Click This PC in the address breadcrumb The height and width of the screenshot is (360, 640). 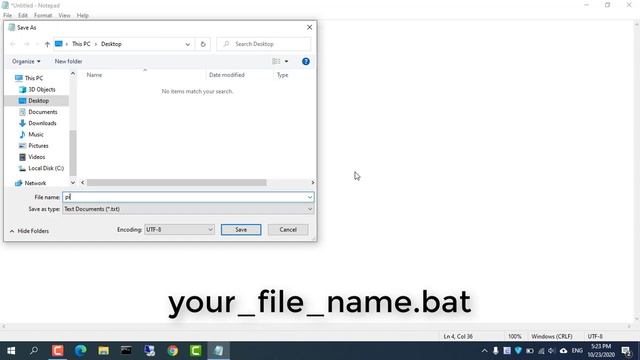(x=81, y=44)
